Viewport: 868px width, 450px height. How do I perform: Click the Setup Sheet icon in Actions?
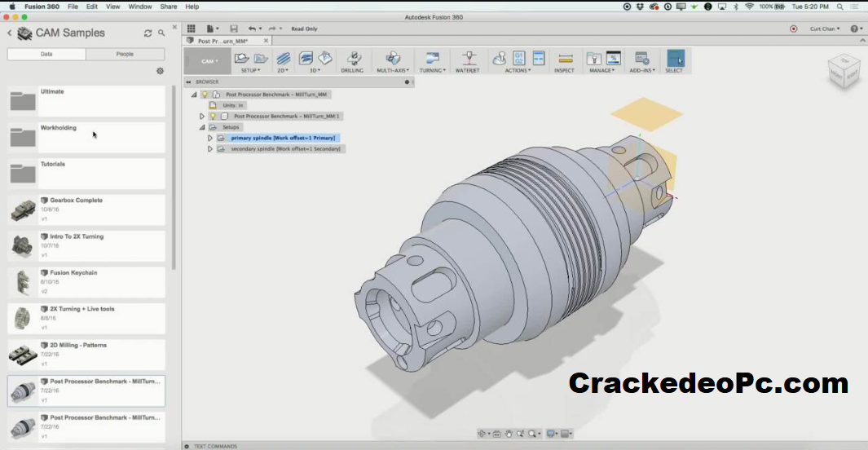pos(538,58)
